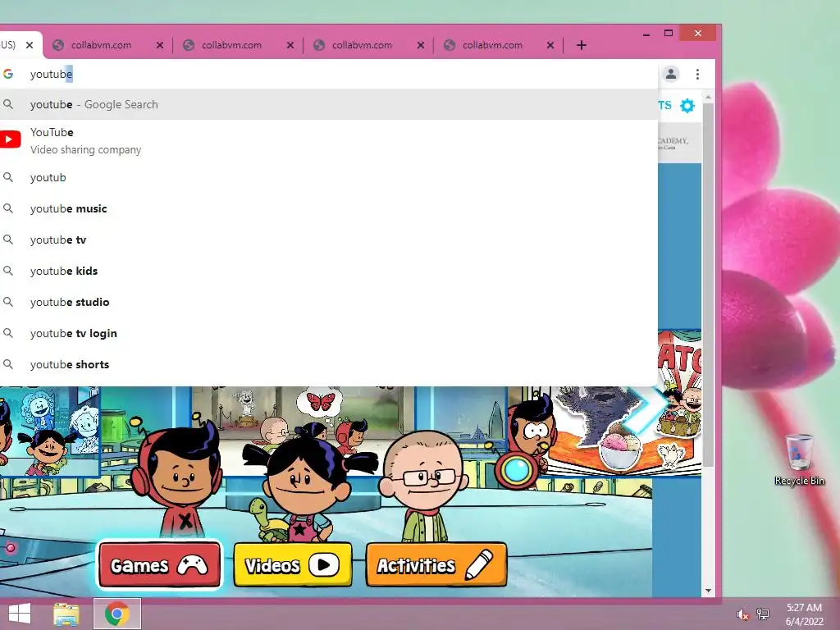Select the 'youtube tv' suggestion
The height and width of the screenshot is (630, 840).
click(329, 240)
